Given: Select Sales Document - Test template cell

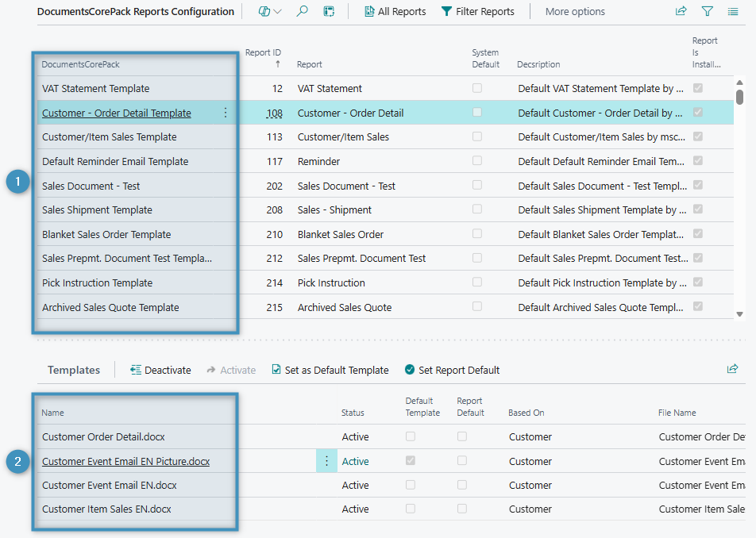Looking at the screenshot, I should point(91,186).
